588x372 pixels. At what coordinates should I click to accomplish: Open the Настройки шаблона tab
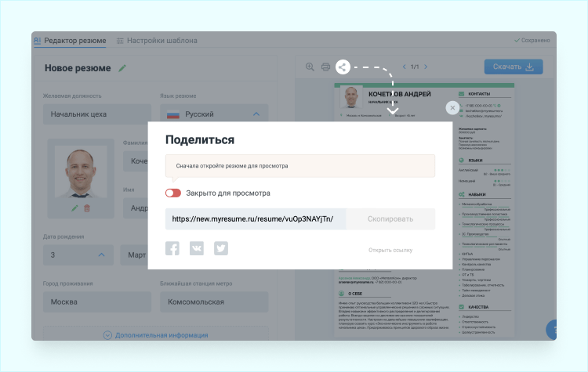[157, 41]
